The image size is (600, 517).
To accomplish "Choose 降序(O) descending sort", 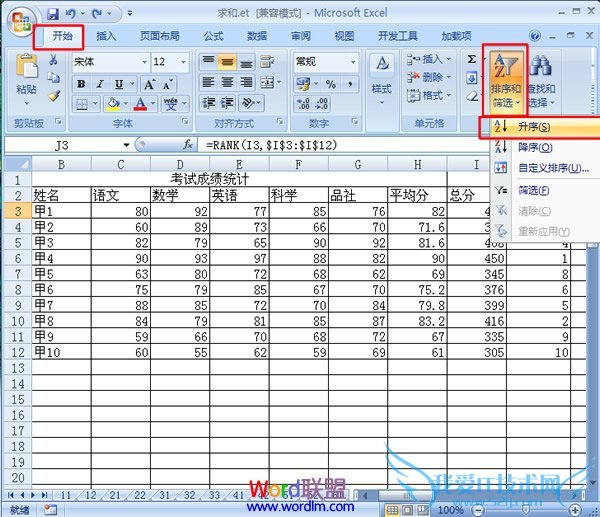I will tap(545, 147).
